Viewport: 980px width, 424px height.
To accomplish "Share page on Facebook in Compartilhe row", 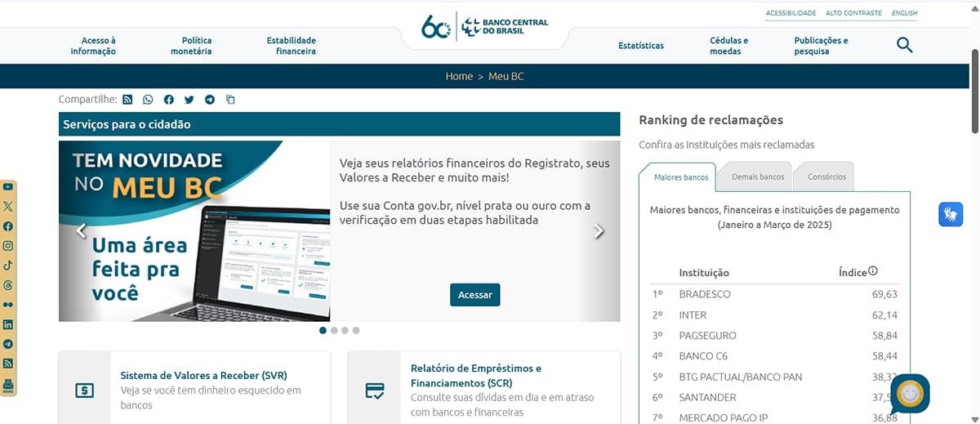I will coord(168,100).
